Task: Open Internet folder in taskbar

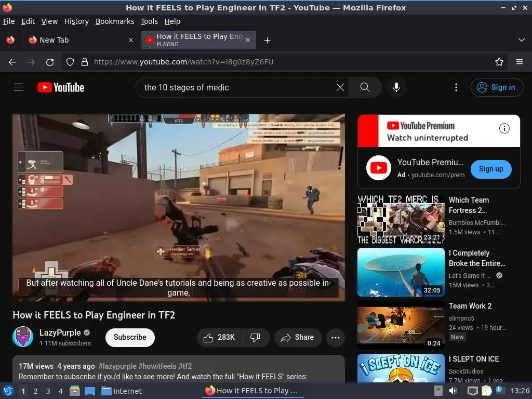Action: (122, 391)
